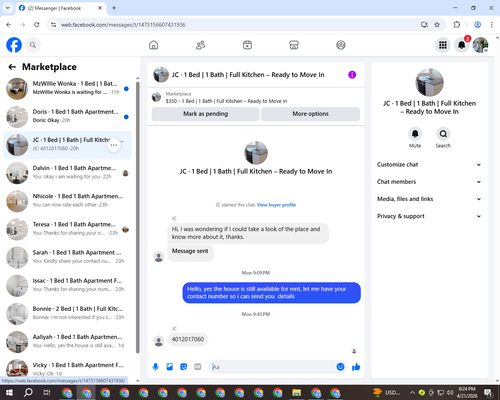Open View buyer profile link
The image size is (500, 400).
pos(276,205)
